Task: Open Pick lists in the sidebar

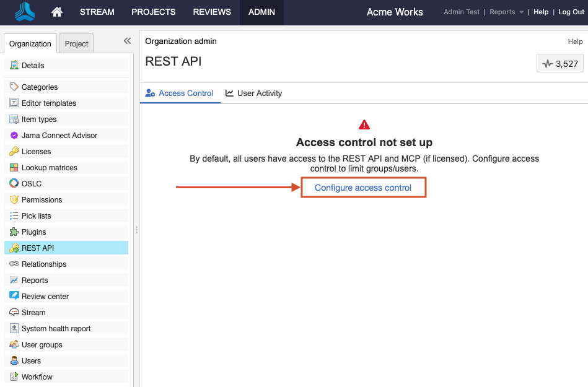Action: tap(66, 215)
